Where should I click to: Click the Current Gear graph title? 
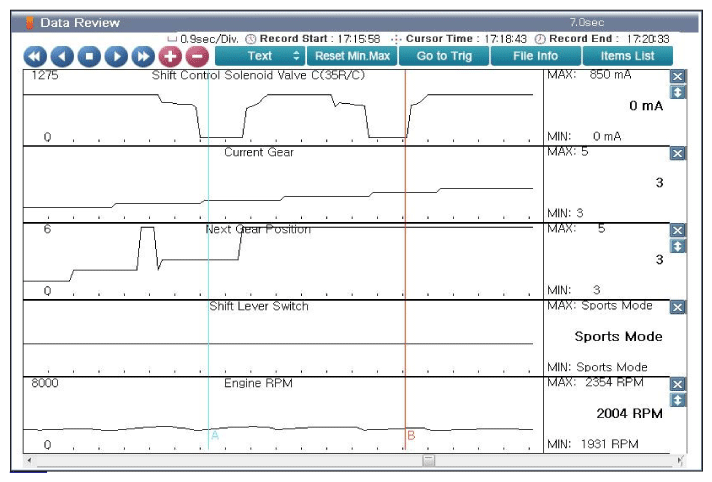coord(259,152)
